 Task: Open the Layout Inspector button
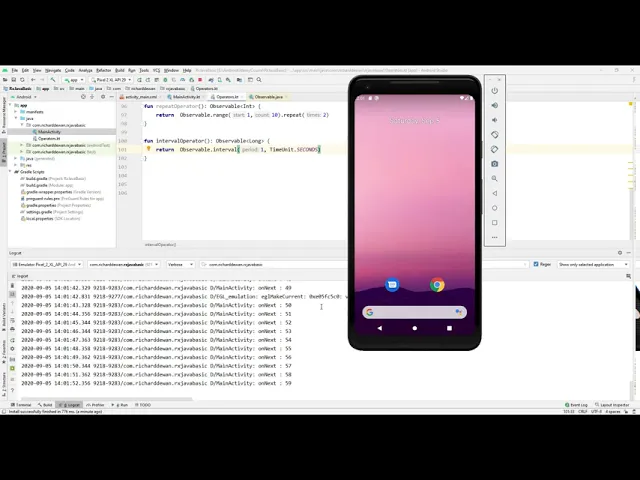(612, 405)
